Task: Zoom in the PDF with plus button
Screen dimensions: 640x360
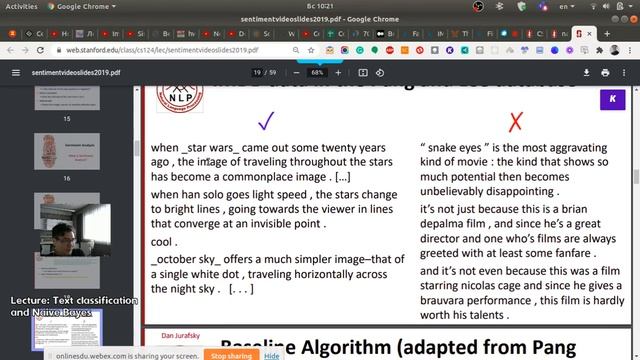Action: (x=338, y=73)
